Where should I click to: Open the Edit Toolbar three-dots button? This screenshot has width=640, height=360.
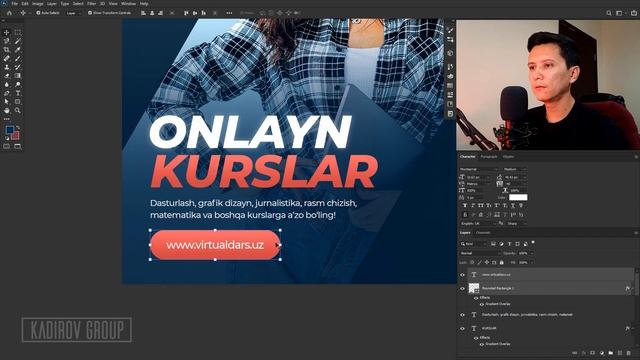[7, 119]
